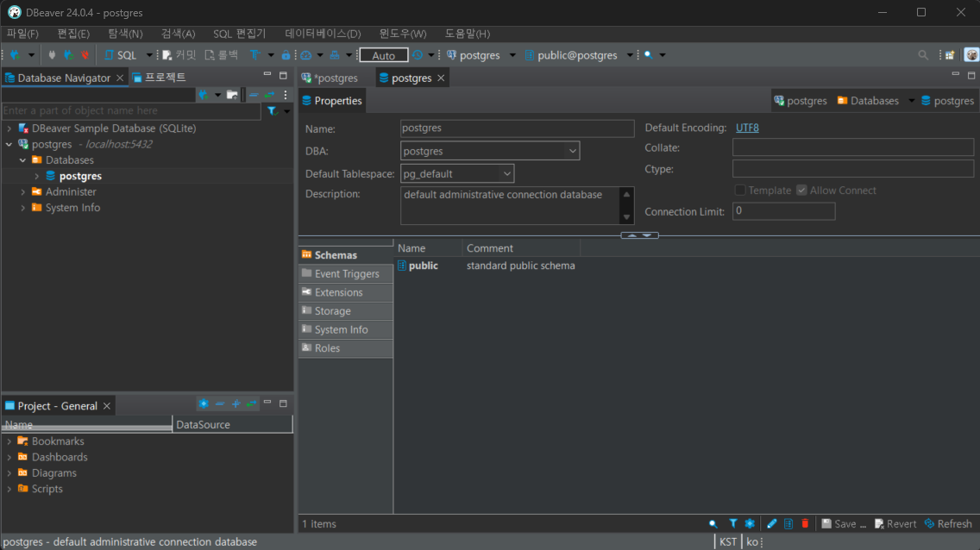980x550 pixels.
Task: Click the DBeaver perspective icon
Action: pos(971,55)
